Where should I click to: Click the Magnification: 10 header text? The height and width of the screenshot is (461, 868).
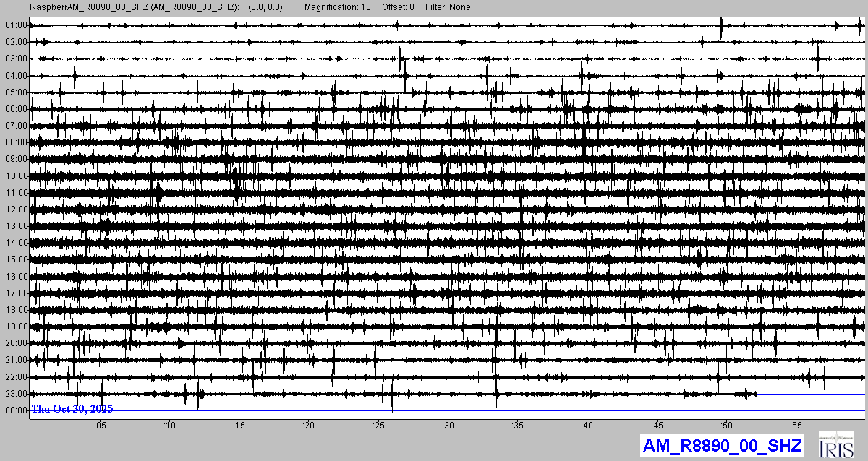(337, 7)
